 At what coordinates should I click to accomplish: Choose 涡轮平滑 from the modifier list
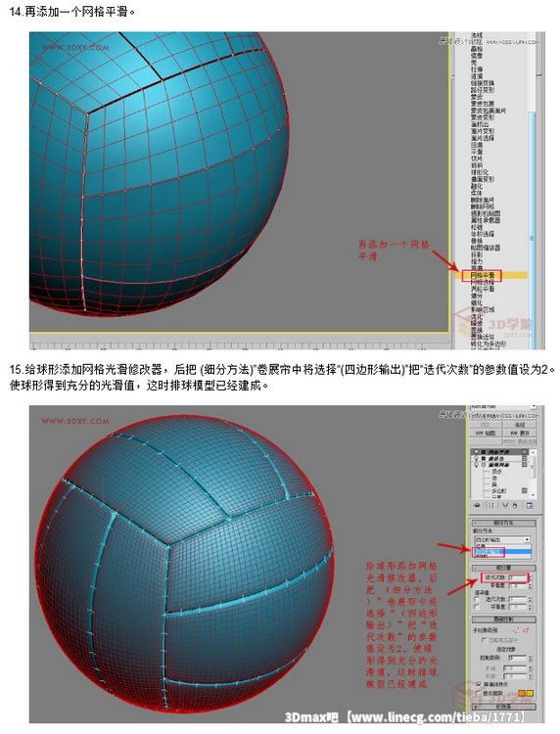(483, 290)
